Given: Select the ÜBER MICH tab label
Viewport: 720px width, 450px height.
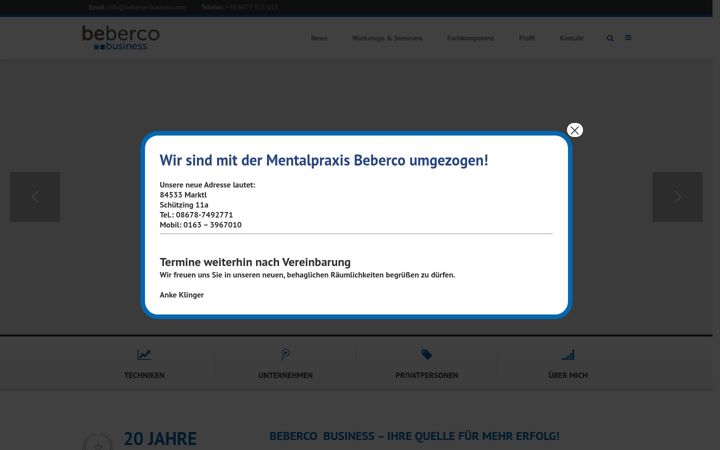Looking at the screenshot, I should coord(568,375).
